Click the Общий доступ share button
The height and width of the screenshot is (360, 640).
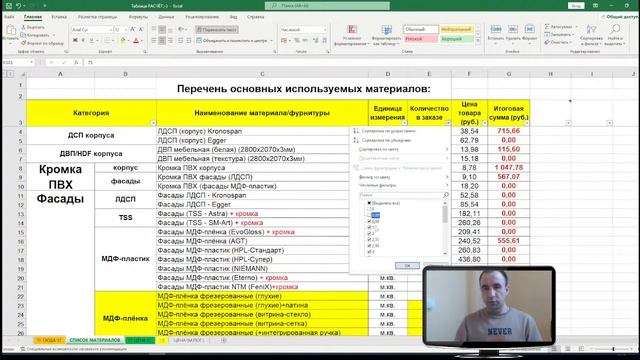point(620,17)
